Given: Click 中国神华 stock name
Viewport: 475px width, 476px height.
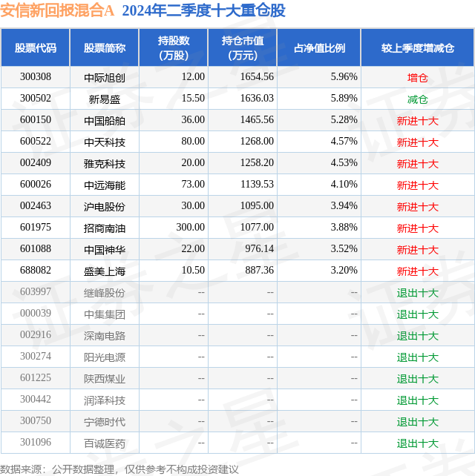Looking at the screenshot, I should [x=104, y=250].
